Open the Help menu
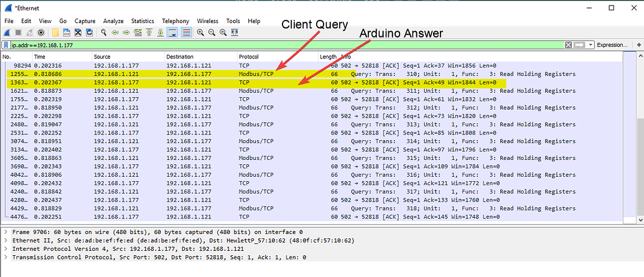The image size is (644, 277). (x=254, y=21)
